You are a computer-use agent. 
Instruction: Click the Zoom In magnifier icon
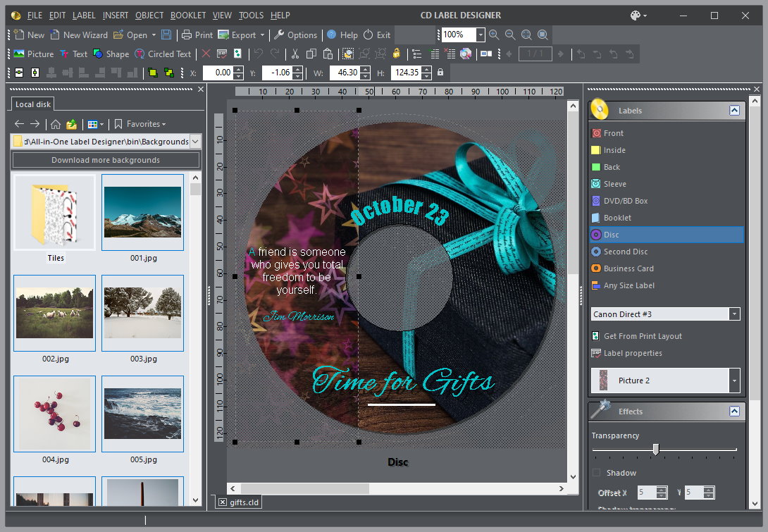pos(494,35)
